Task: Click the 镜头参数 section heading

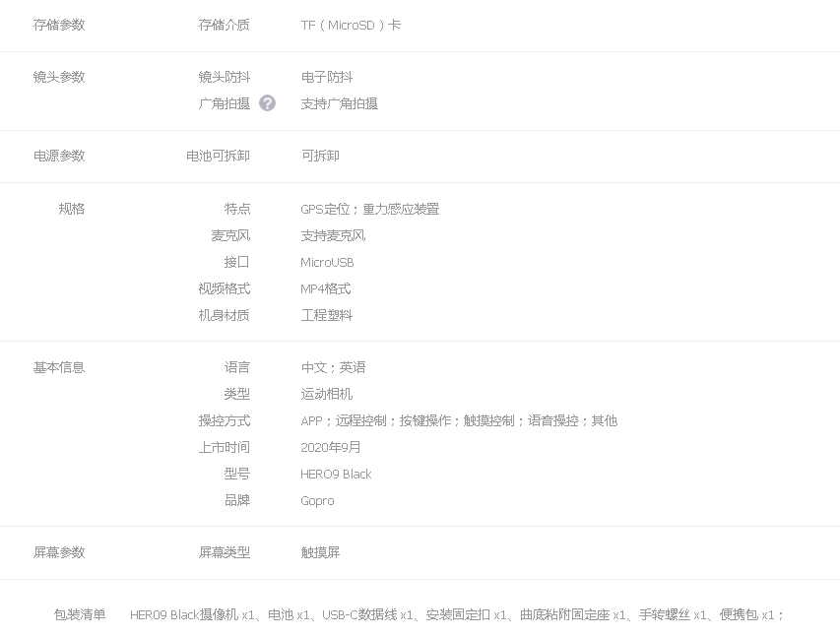Action: [x=59, y=78]
